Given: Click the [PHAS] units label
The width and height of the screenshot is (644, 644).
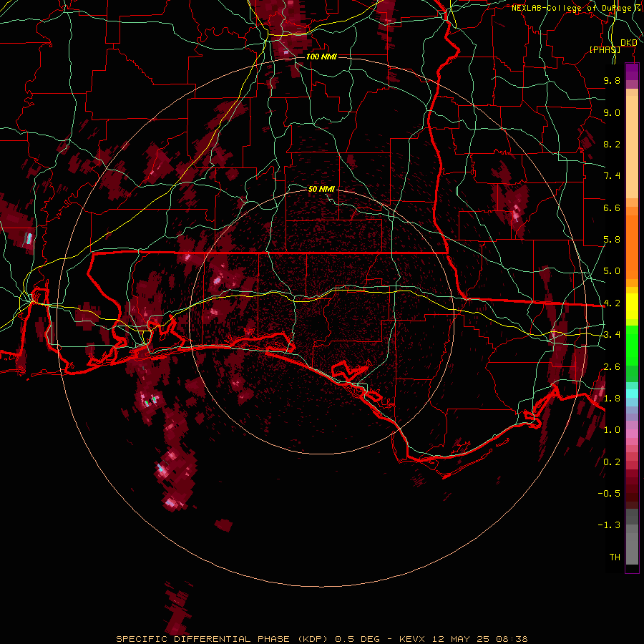Looking at the screenshot, I should 605,49.
